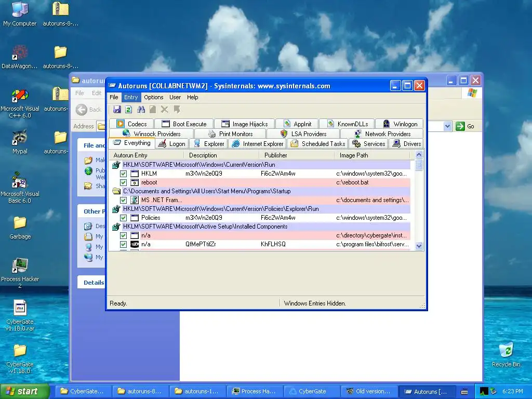532x399 pixels.
Task: Select the Recycle Bin icon
Action: (506, 355)
